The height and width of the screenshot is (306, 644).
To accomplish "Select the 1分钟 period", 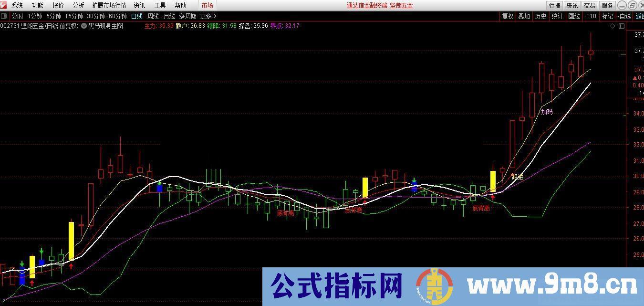I will click(x=35, y=16).
